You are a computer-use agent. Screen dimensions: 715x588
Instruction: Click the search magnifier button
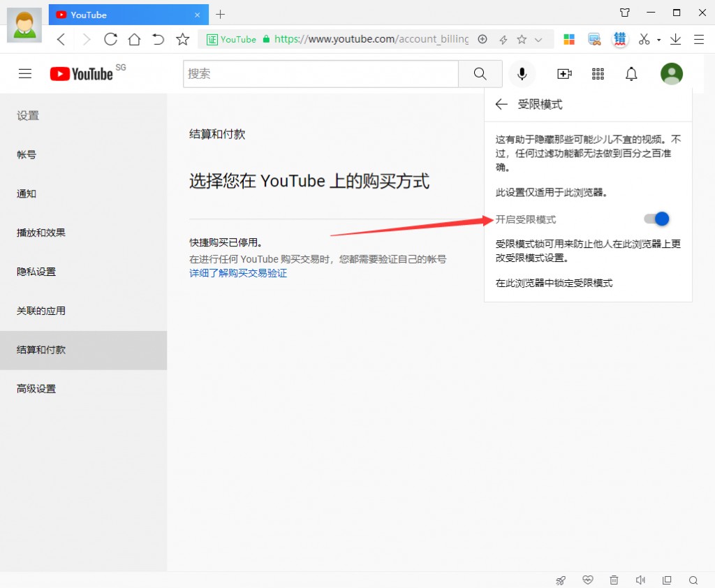tap(480, 73)
